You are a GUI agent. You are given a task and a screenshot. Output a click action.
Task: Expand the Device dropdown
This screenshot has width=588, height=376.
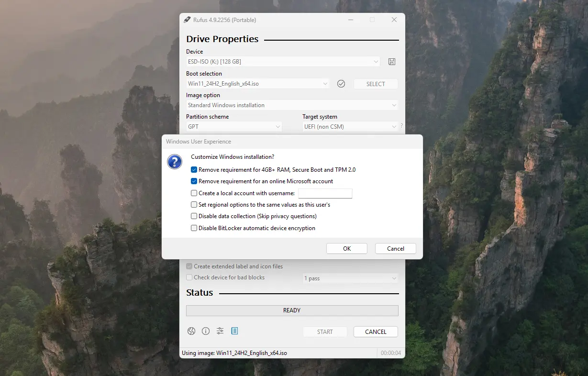click(x=283, y=62)
